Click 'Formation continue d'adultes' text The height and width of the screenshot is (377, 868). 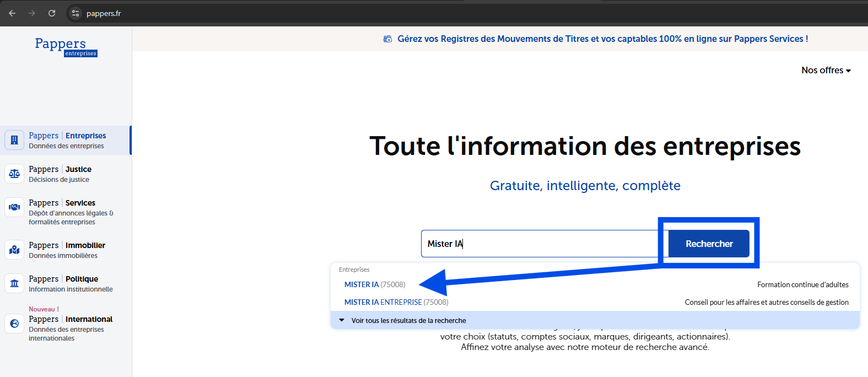[803, 284]
